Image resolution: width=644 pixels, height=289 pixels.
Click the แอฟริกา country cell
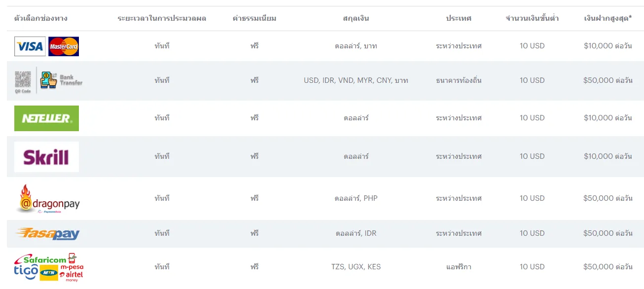pos(459,267)
